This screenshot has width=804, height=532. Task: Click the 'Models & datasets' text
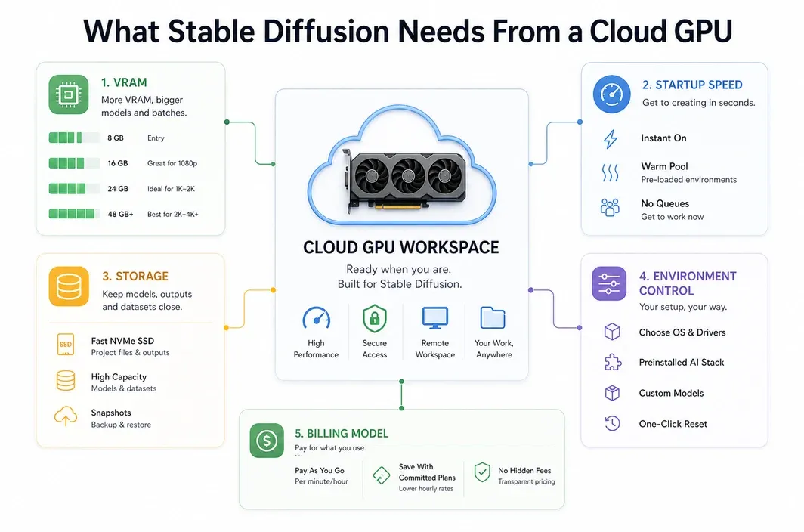(x=124, y=388)
